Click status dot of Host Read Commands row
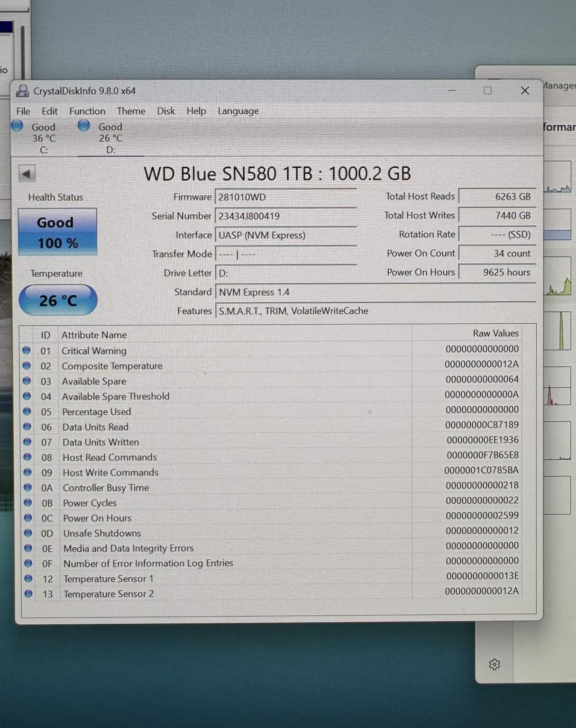Image resolution: width=576 pixels, height=728 pixels. pos(27,457)
